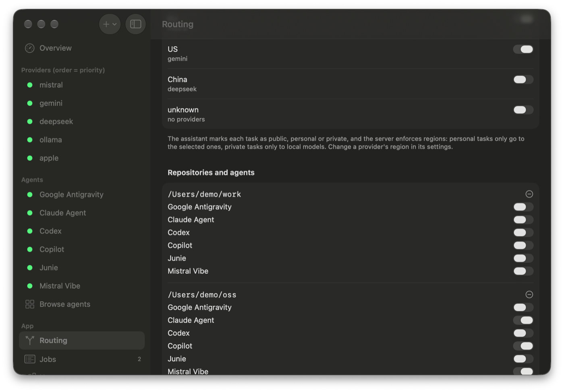
Task: Turn off Claude Agent under /Users/demo/oss
Action: (x=523, y=320)
